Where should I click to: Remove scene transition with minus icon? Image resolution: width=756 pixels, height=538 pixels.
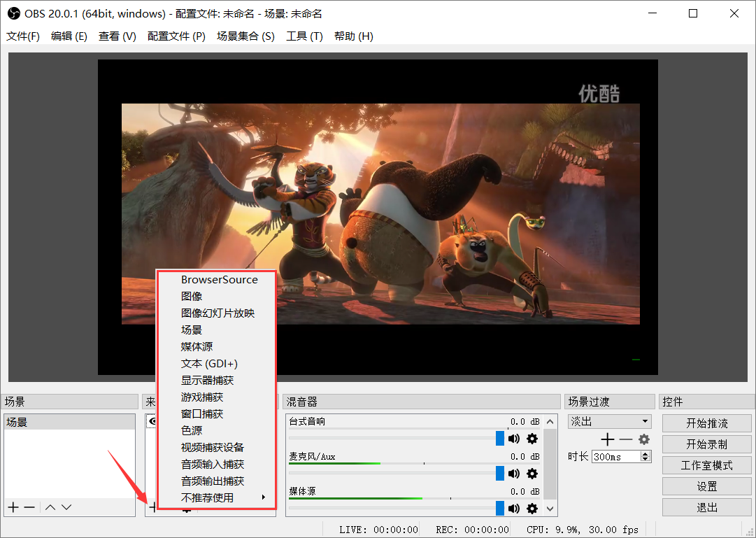point(626,439)
